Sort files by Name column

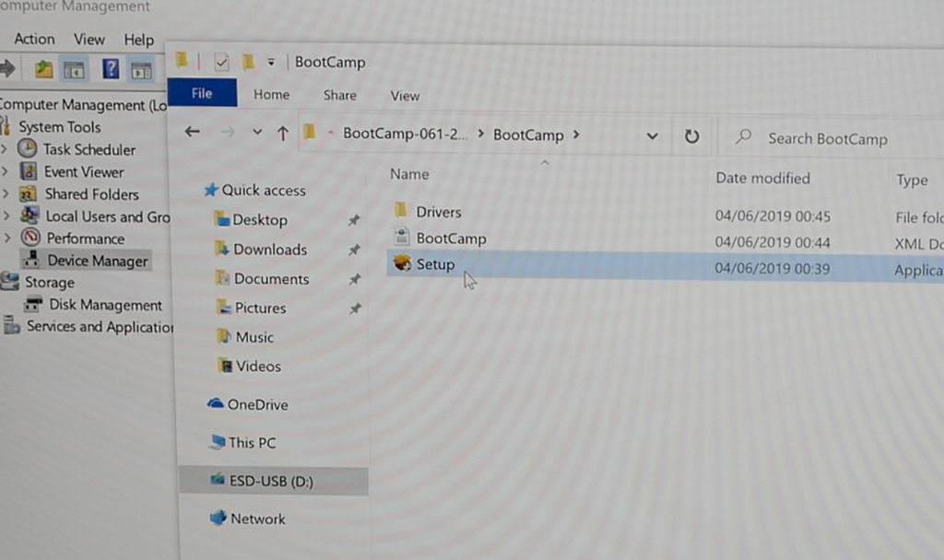[409, 174]
